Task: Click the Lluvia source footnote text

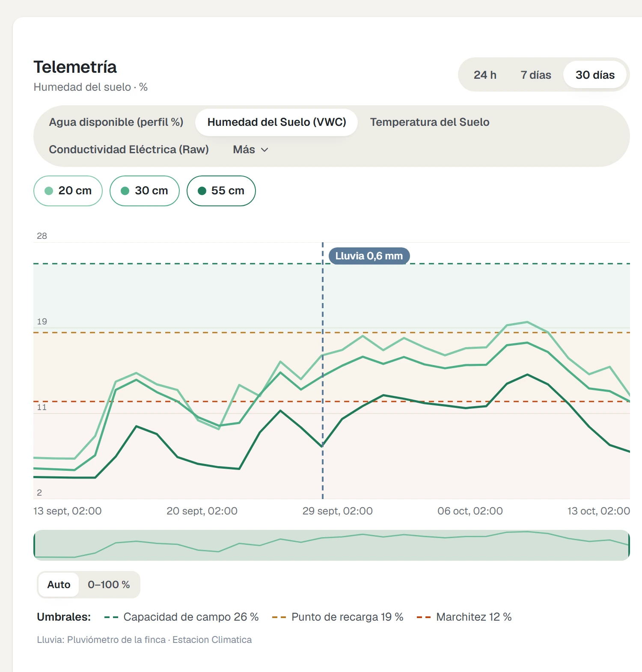Action: [x=144, y=640]
